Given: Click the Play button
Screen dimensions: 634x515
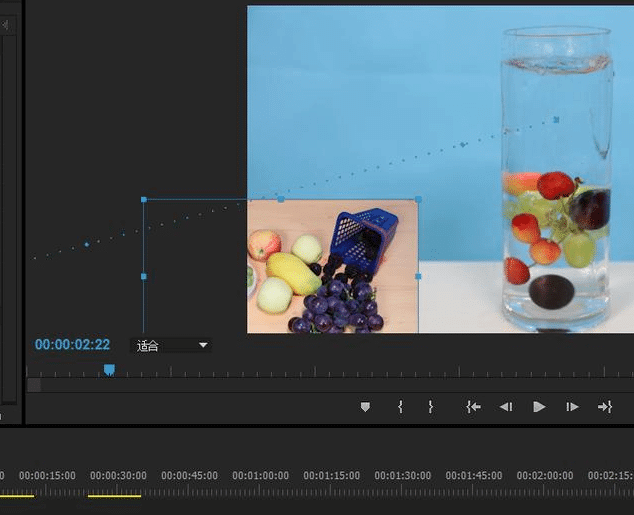Looking at the screenshot, I should [539, 407].
